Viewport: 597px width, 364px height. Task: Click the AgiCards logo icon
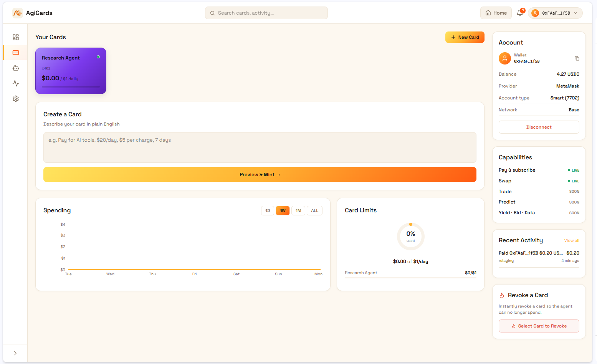pyautogui.click(x=17, y=13)
